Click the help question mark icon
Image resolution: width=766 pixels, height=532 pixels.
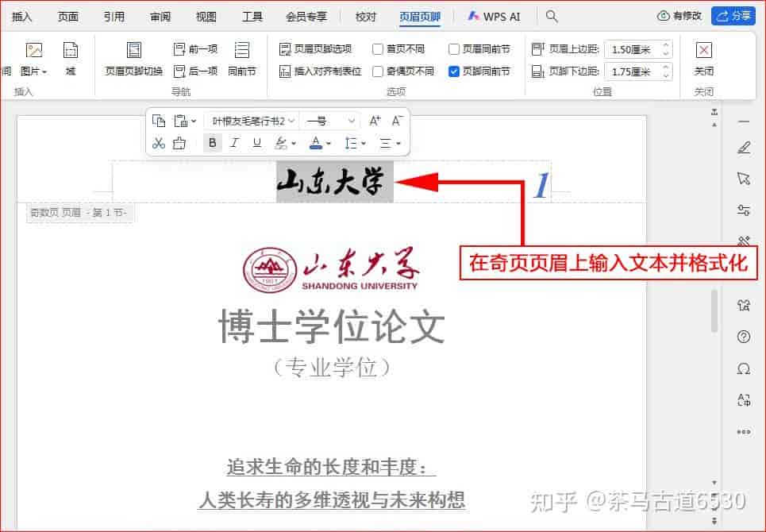coord(744,337)
